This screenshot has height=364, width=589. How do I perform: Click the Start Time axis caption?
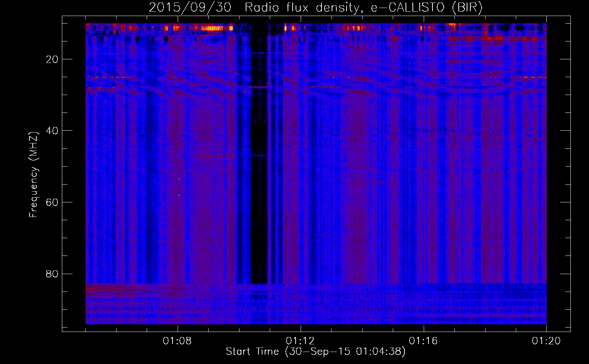[316, 352]
